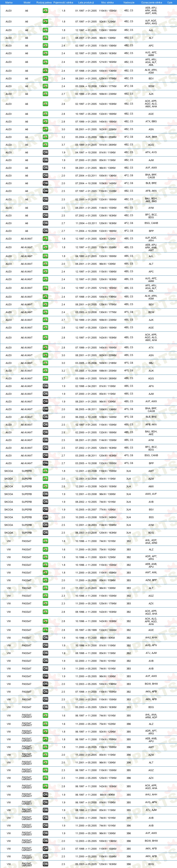Click diesel ON icon in Superb BSV row
177x868 pixels.
tap(45, 510)
